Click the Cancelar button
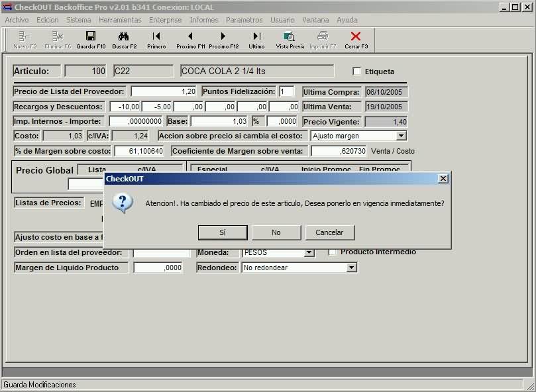 point(329,232)
